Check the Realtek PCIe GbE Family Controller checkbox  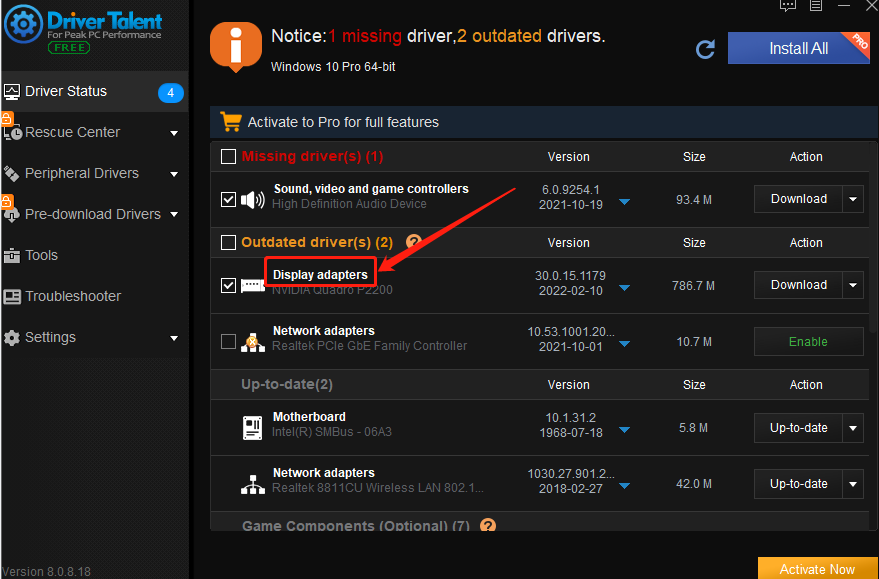click(228, 341)
